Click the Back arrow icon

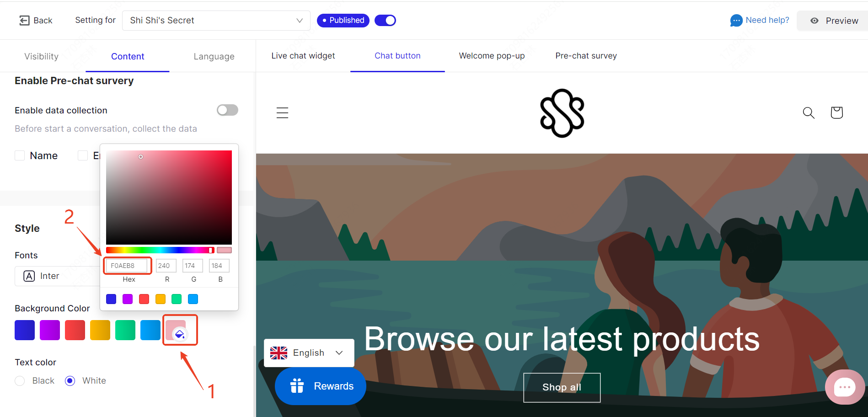tap(24, 21)
